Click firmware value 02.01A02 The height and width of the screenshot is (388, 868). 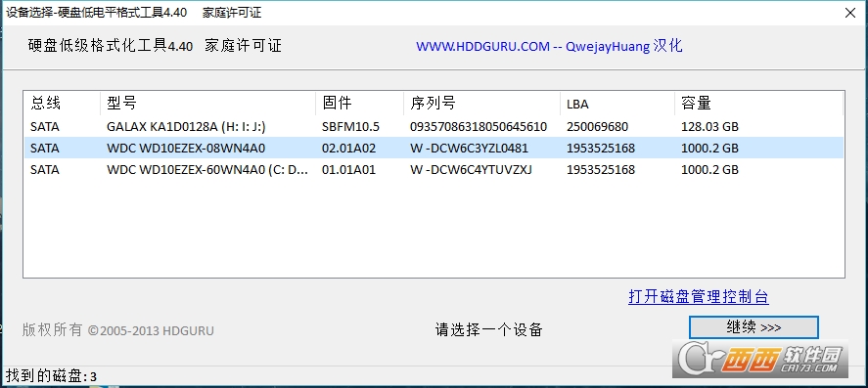pos(348,149)
